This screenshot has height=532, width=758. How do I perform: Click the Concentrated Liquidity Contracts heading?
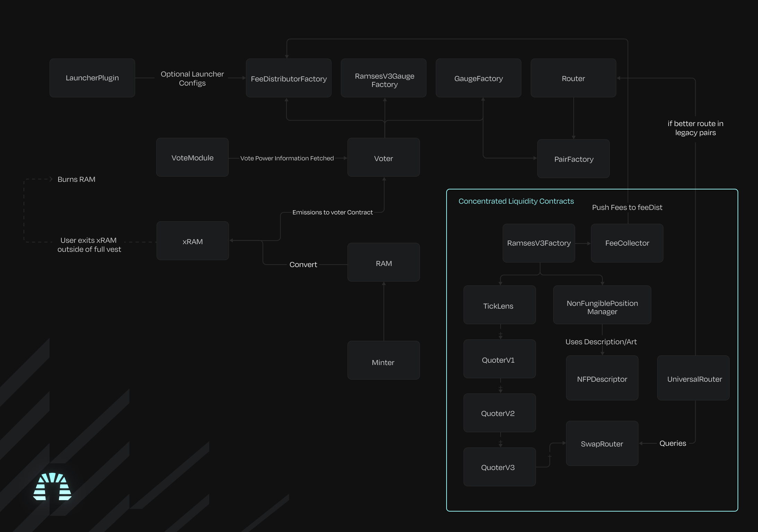coord(516,201)
